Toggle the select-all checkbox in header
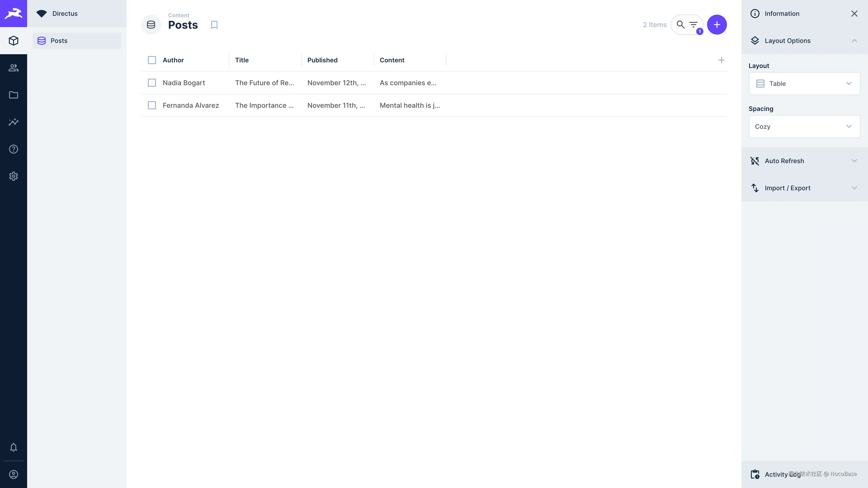Viewport: 868px width, 488px height. (152, 60)
